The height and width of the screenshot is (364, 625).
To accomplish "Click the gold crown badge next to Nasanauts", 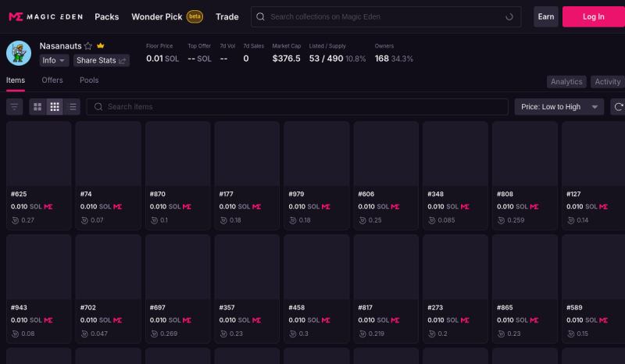I will (101, 46).
